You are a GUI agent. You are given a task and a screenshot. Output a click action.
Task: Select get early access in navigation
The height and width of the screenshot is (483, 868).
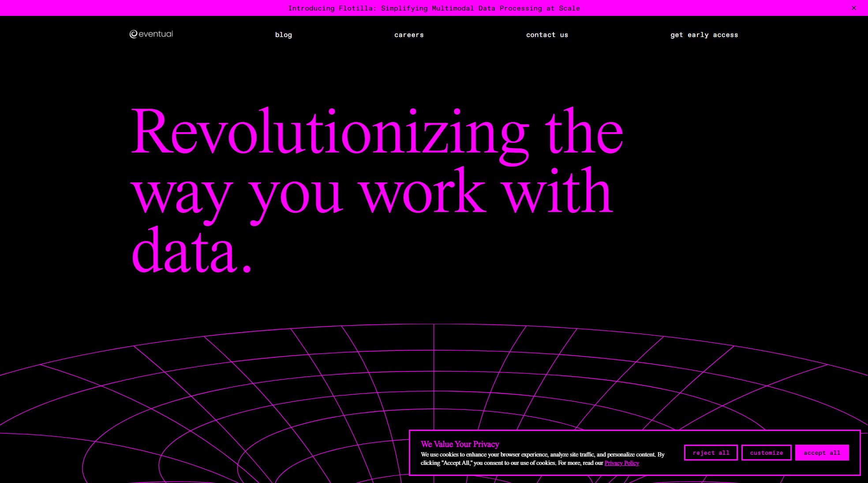coord(704,35)
